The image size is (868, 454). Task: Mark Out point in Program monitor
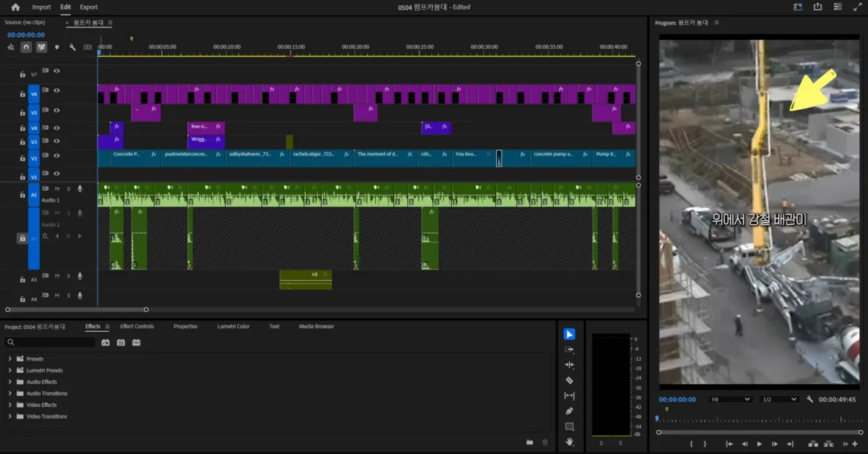pyautogui.click(x=707, y=444)
